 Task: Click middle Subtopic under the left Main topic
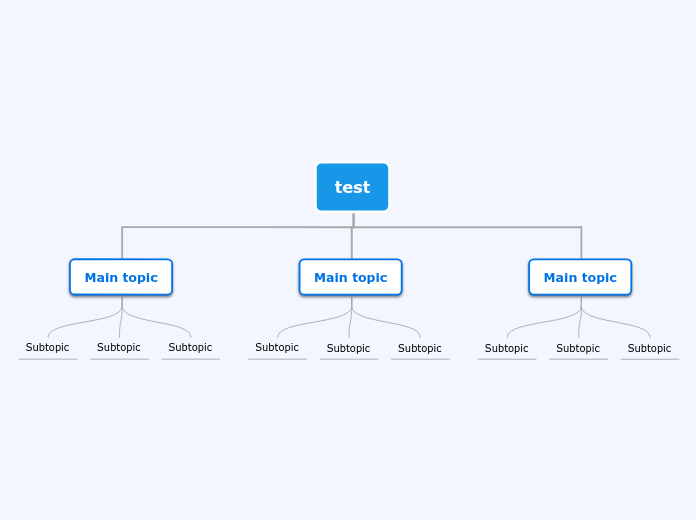click(x=119, y=348)
